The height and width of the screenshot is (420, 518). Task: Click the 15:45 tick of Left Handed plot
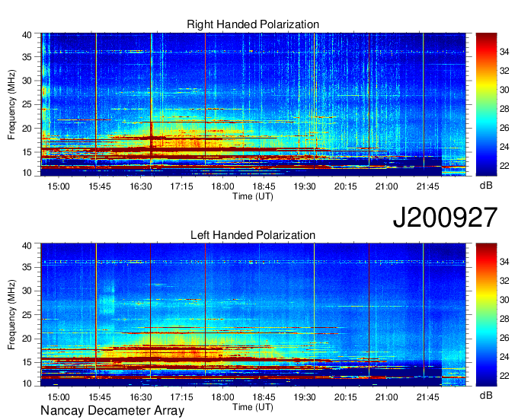point(100,397)
